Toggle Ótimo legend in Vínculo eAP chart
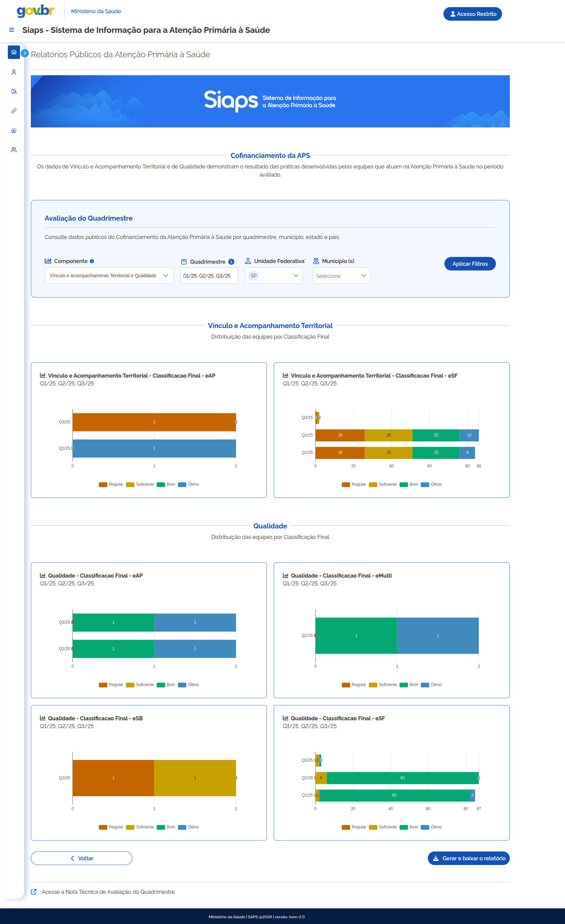The height and width of the screenshot is (924, 565). point(188,484)
